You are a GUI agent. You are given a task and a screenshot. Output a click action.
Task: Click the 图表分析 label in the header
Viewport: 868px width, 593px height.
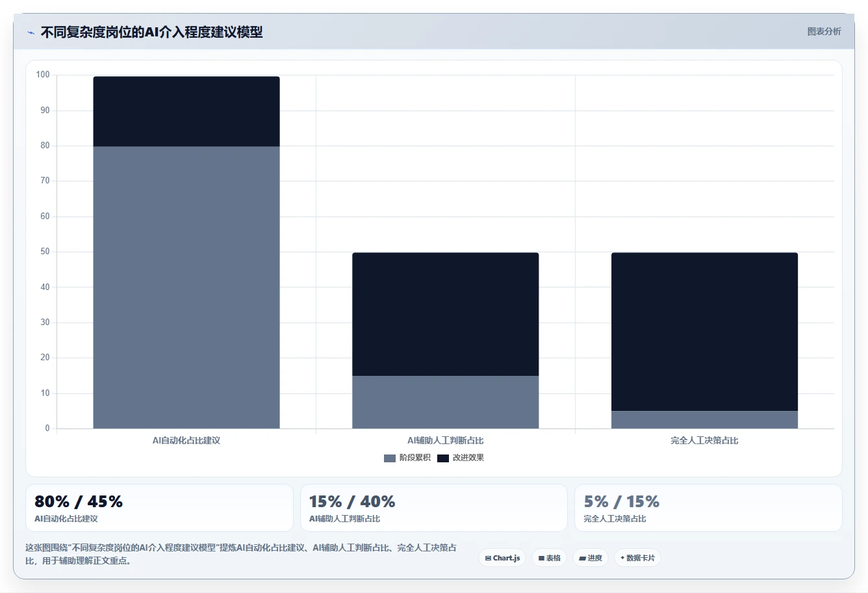(x=824, y=31)
